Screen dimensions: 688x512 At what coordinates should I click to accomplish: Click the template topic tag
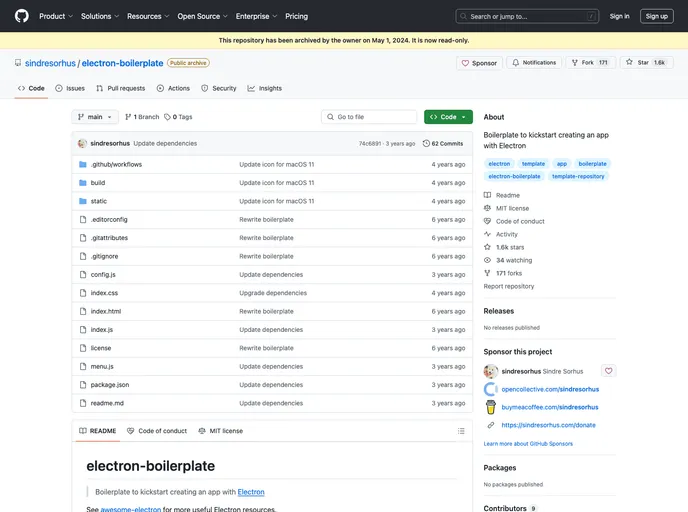click(x=533, y=164)
